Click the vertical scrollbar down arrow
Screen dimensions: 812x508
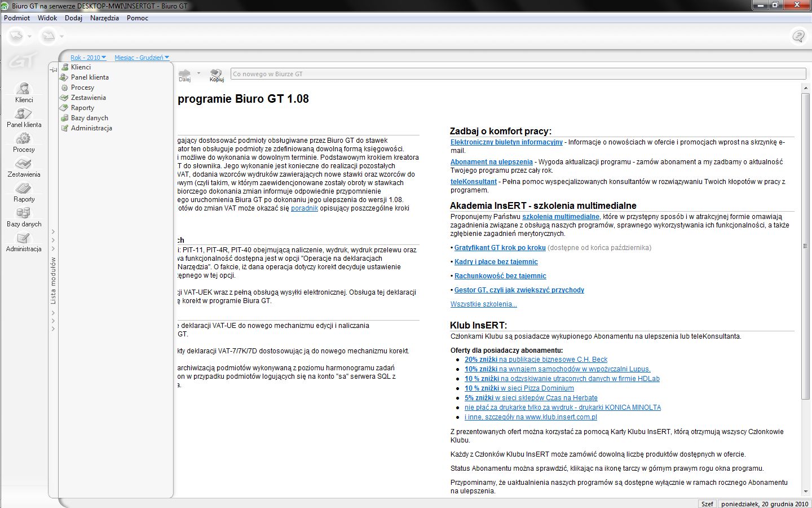click(805, 492)
